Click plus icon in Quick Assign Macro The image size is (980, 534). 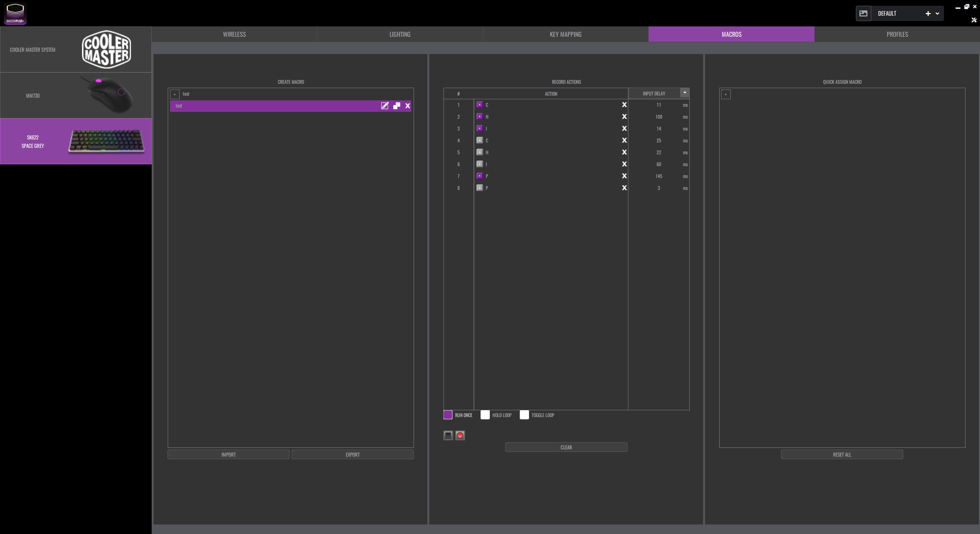coord(726,94)
